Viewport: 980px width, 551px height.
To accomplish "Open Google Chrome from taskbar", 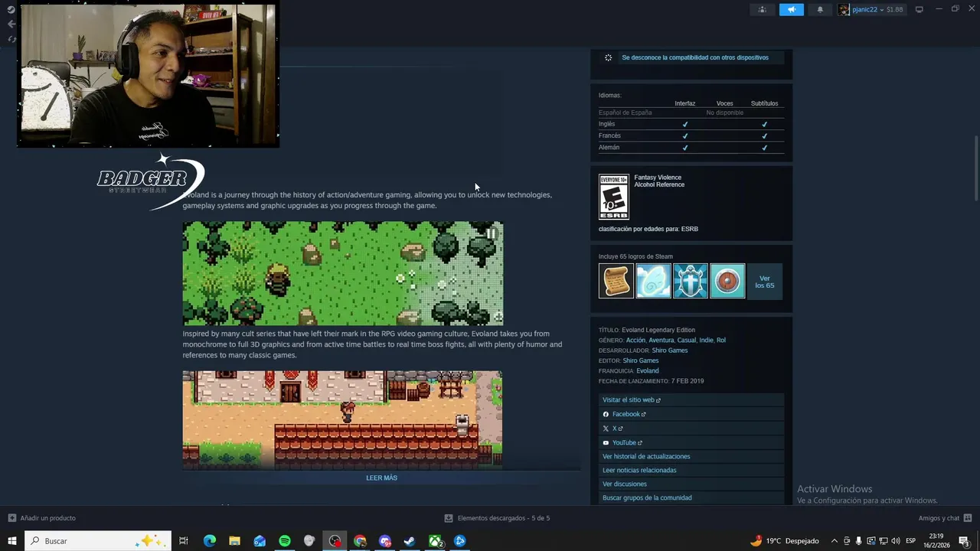I will point(360,541).
